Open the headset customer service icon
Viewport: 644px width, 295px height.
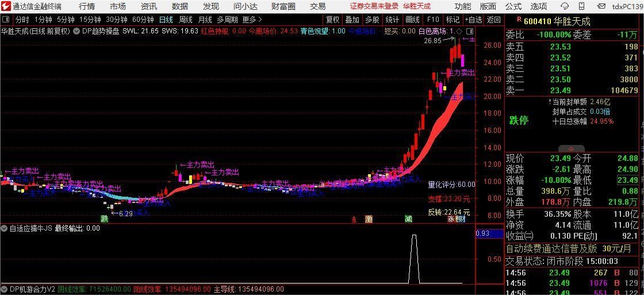[x=565, y=6]
